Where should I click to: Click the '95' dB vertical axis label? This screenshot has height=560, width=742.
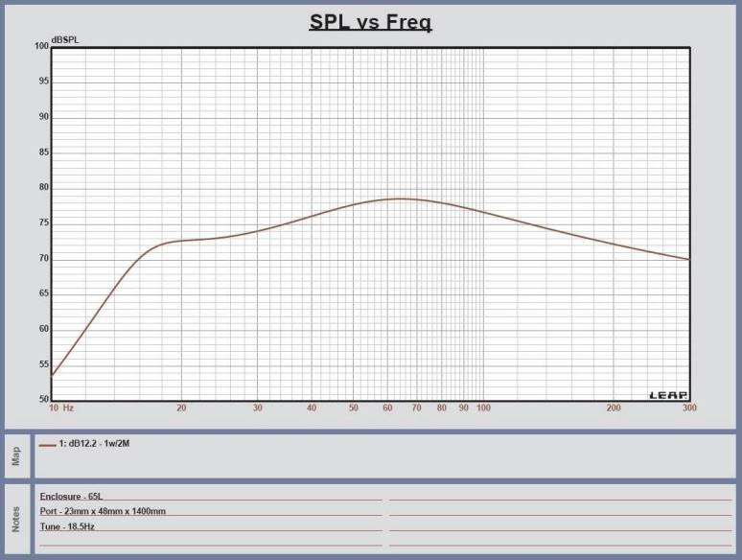[43, 81]
